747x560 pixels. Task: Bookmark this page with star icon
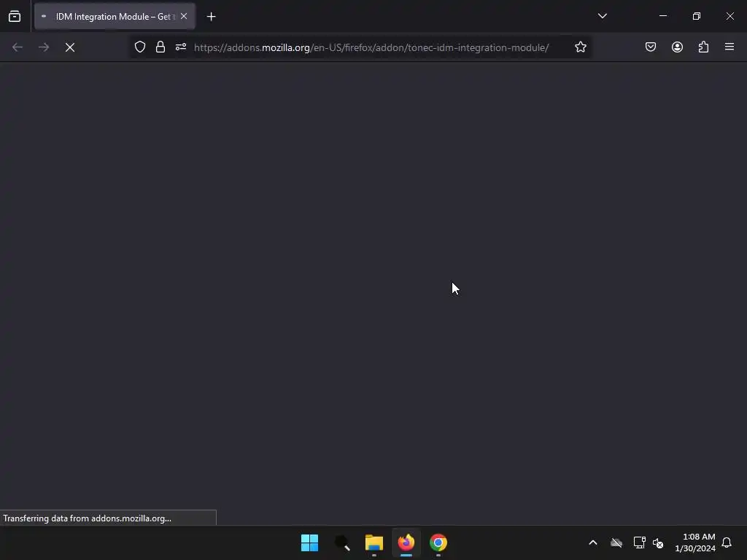tap(580, 47)
